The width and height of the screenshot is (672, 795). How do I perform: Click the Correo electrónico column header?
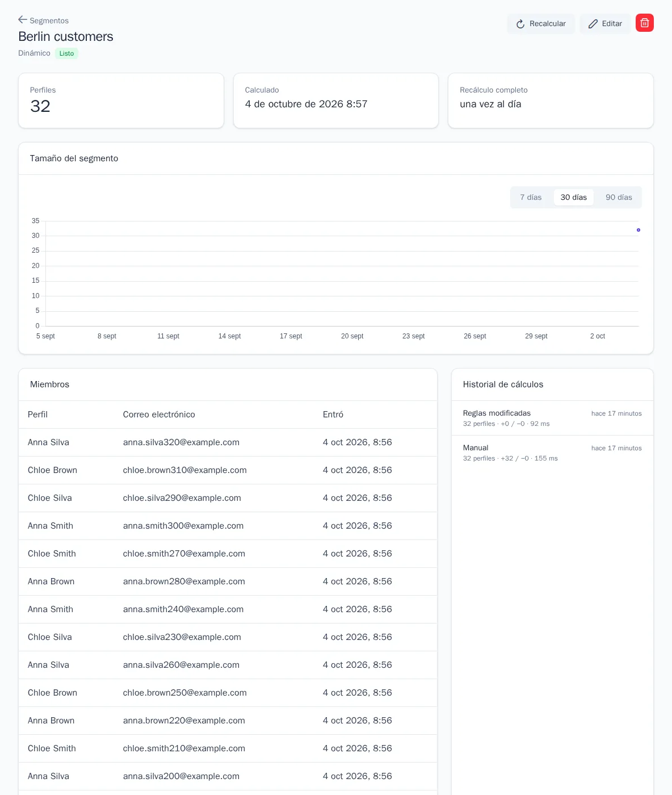pos(159,415)
